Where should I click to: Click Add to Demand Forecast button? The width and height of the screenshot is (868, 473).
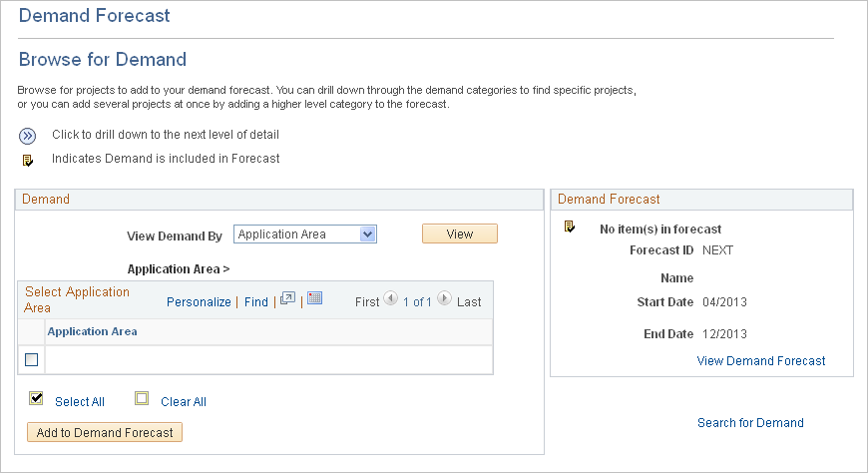pos(105,432)
